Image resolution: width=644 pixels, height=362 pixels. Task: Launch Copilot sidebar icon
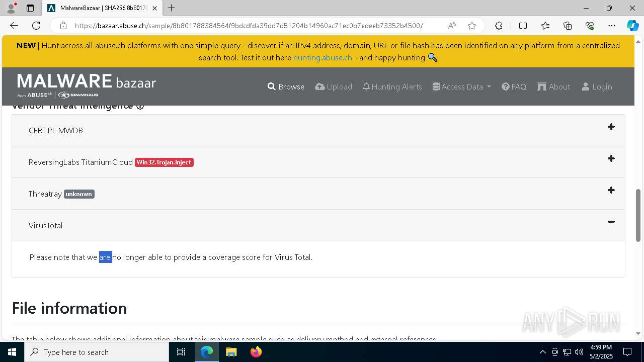632,26
